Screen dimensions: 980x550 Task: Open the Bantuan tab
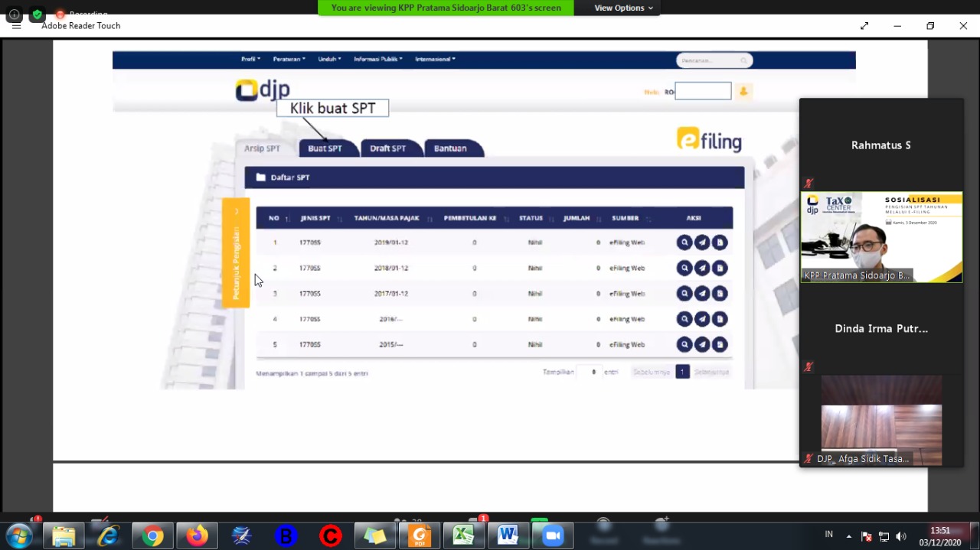tap(450, 148)
